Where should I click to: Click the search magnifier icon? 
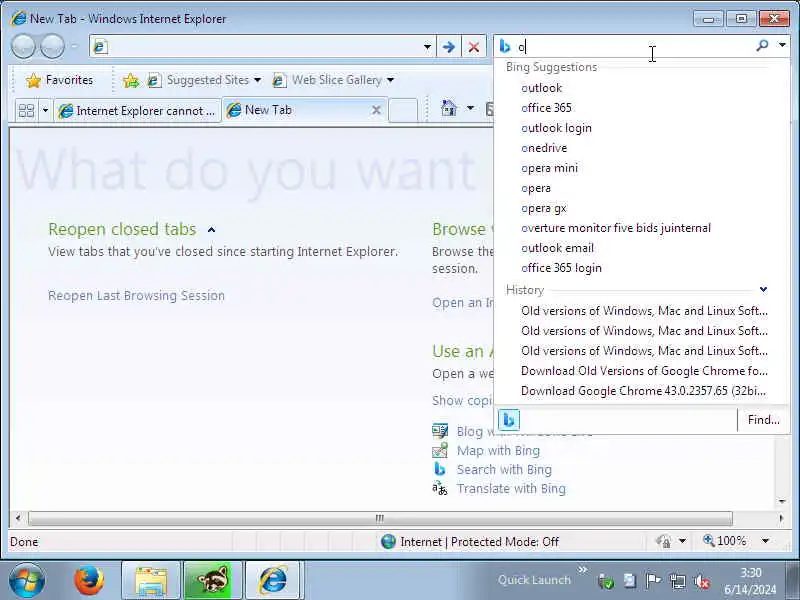point(762,46)
